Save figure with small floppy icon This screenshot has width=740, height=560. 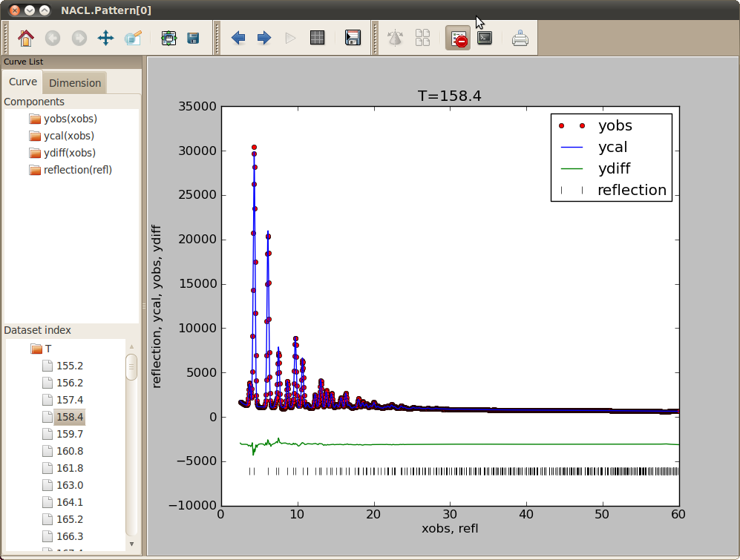tap(193, 39)
